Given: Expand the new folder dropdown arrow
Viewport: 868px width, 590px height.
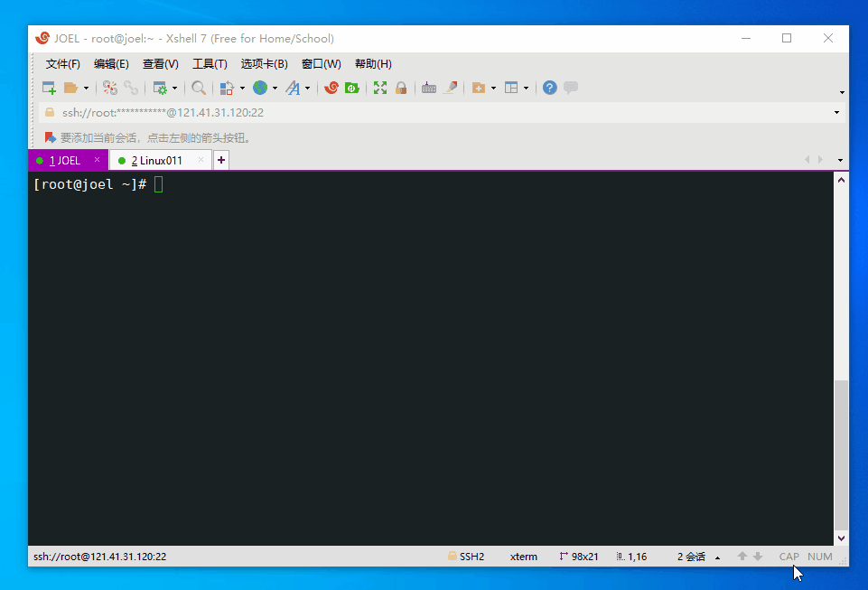Looking at the screenshot, I should tap(493, 88).
